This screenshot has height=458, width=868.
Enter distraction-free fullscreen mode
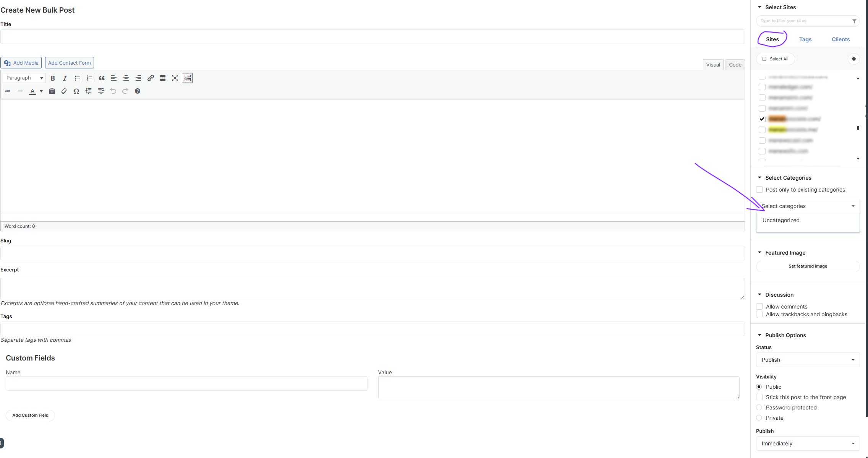click(x=175, y=78)
